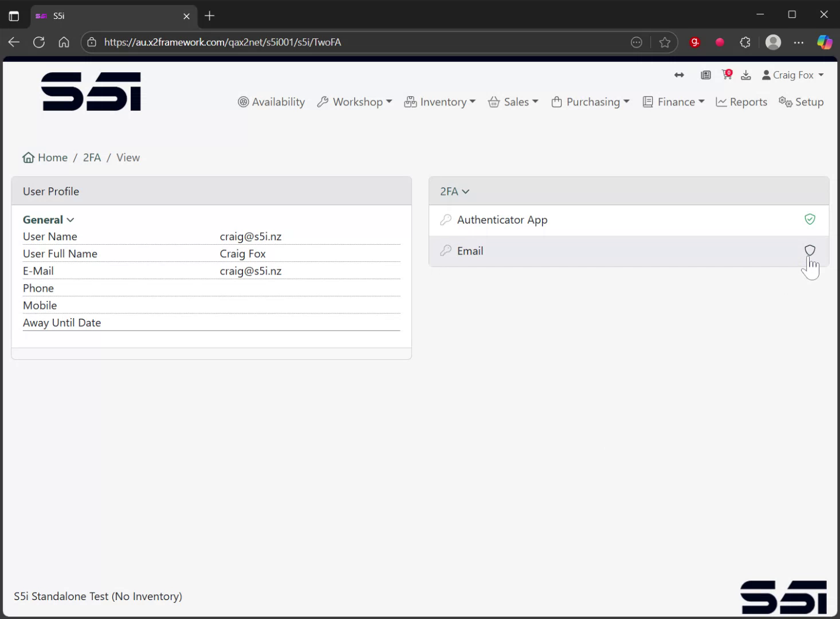Open browser settings and more menu

[x=799, y=42]
